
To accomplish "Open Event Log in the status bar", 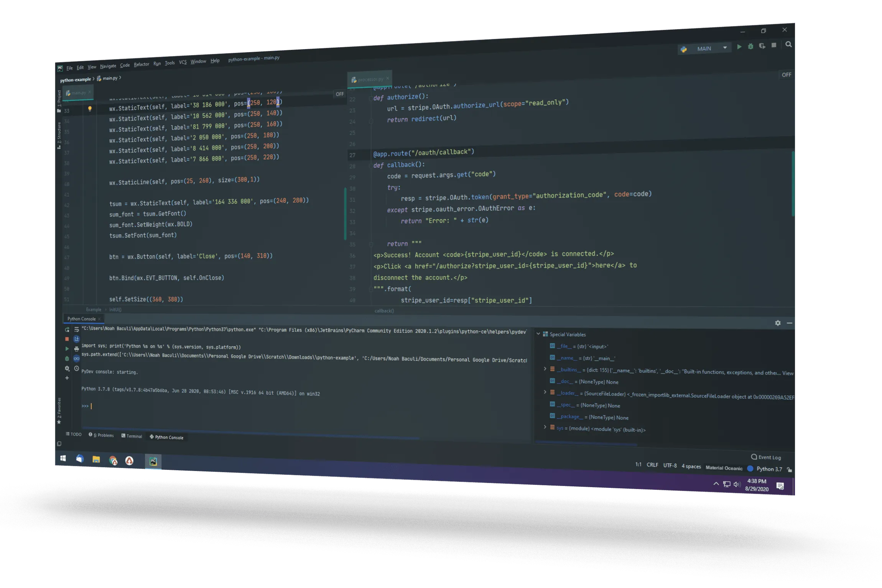I will (x=767, y=457).
